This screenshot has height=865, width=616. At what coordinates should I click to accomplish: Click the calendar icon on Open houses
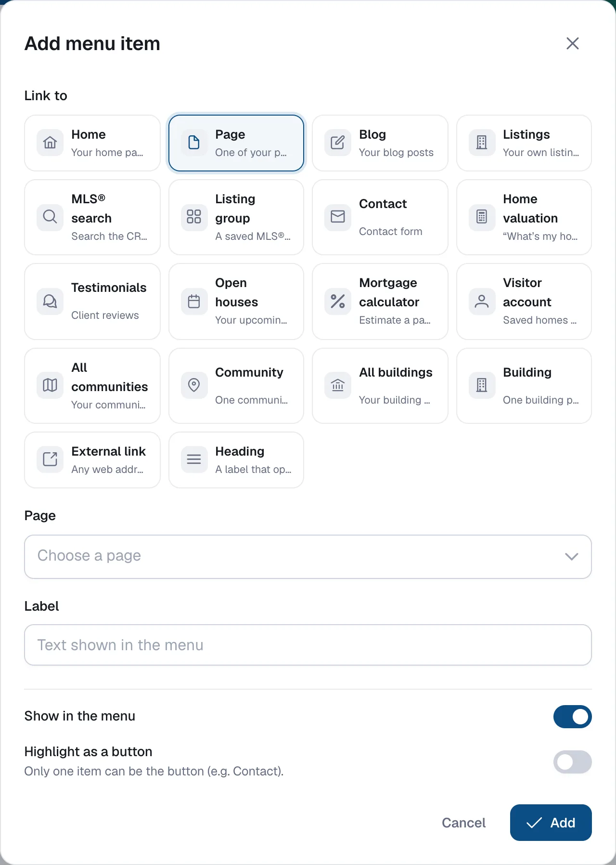click(x=194, y=301)
